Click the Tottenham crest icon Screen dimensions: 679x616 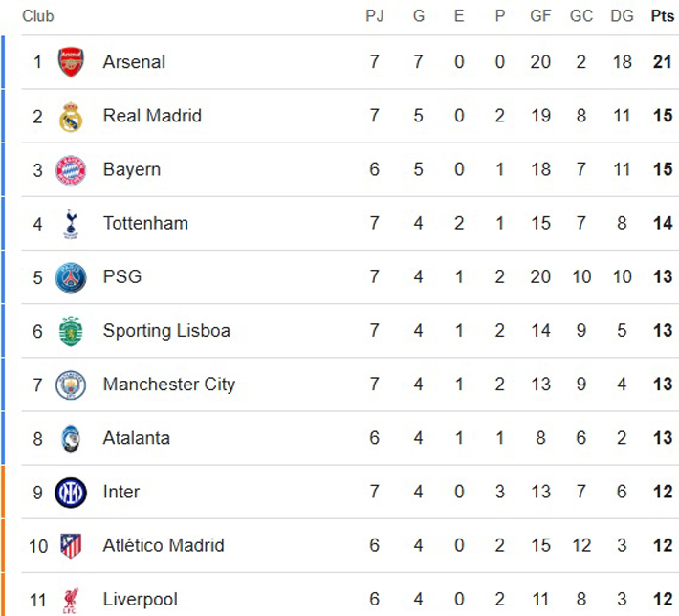pos(71,224)
